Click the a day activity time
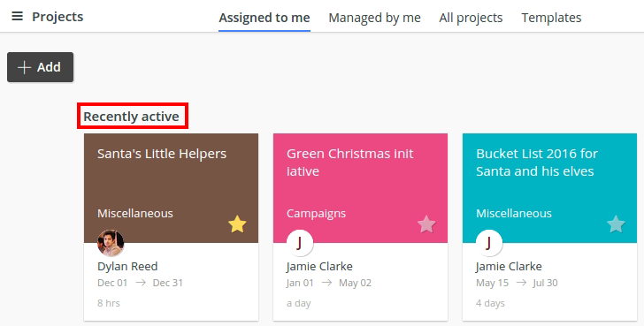The height and width of the screenshot is (326, 644). tap(299, 303)
